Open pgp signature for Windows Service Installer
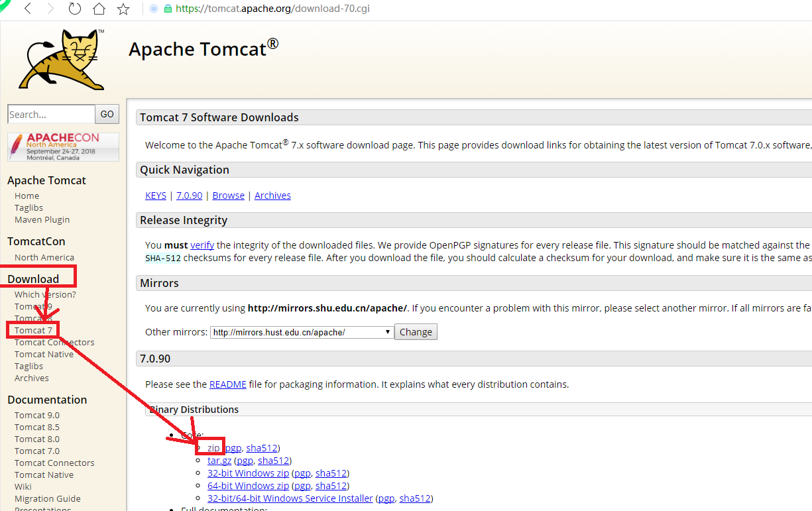The width and height of the screenshot is (812, 511). tap(387, 498)
